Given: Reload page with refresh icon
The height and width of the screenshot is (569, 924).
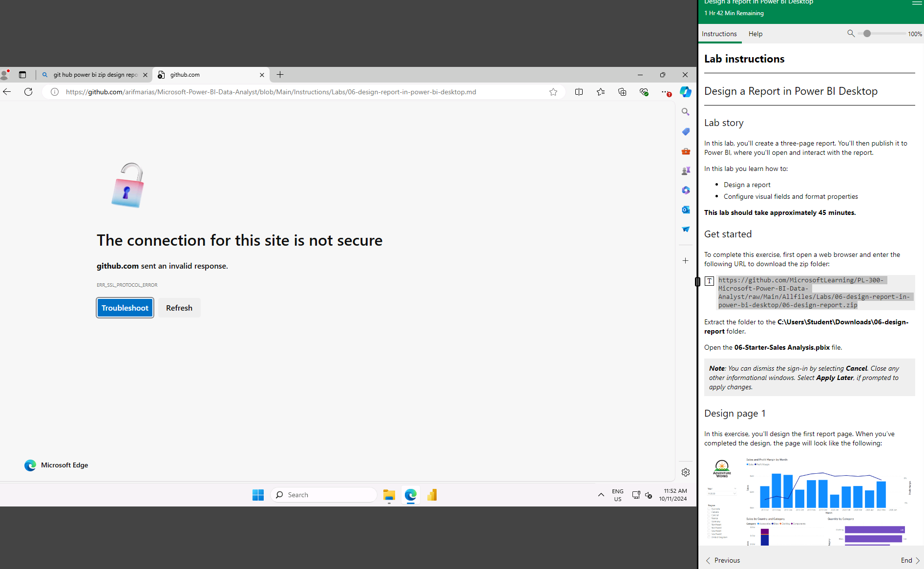Looking at the screenshot, I should (28, 92).
